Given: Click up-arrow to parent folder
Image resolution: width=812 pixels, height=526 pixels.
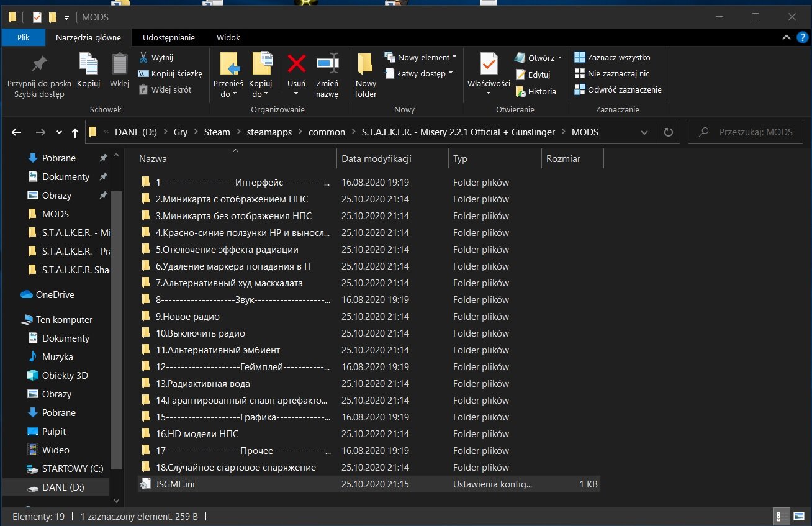Looking at the screenshot, I should point(75,132).
